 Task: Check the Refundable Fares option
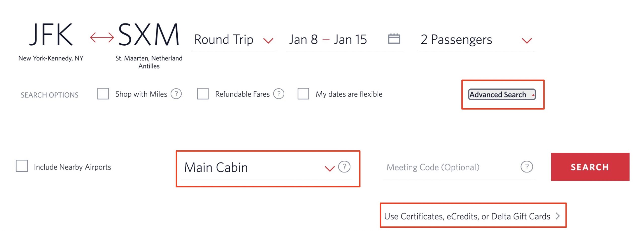pyautogui.click(x=203, y=94)
